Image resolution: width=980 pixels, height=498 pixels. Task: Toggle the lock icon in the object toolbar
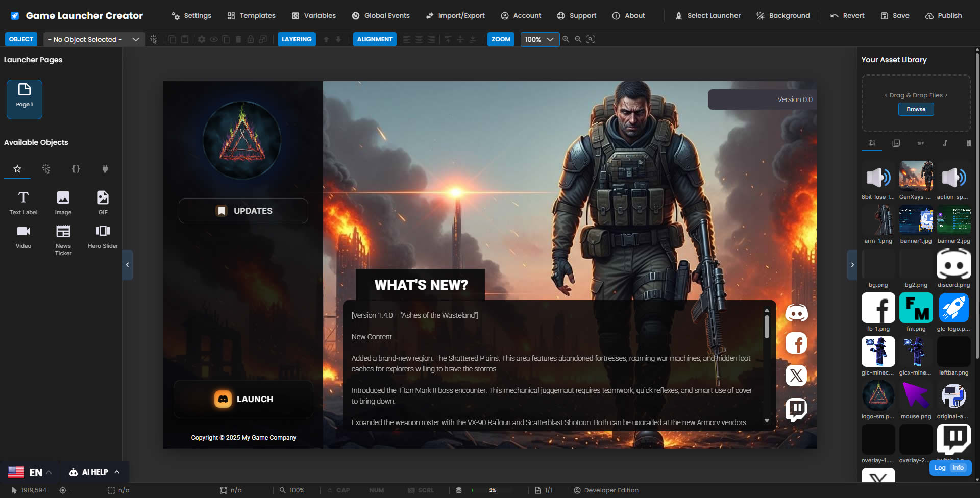[x=251, y=39]
